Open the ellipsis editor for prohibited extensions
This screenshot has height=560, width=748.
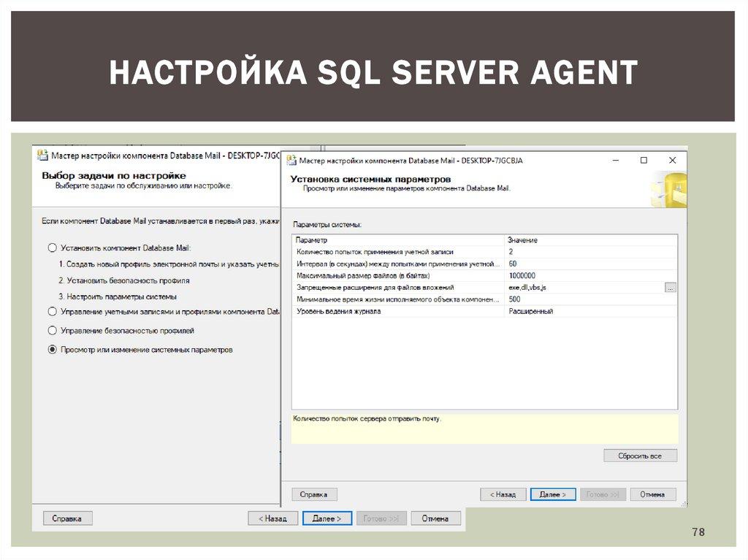(x=671, y=288)
